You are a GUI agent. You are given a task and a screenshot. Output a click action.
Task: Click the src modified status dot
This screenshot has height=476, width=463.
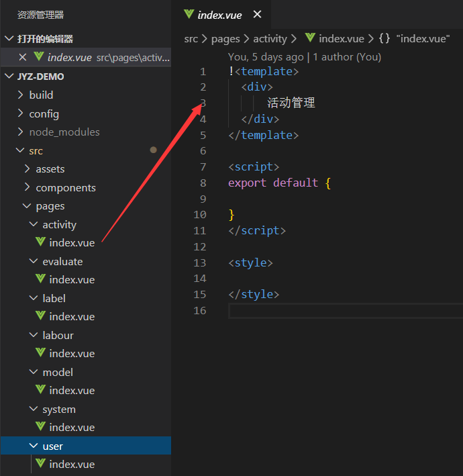pos(153,150)
